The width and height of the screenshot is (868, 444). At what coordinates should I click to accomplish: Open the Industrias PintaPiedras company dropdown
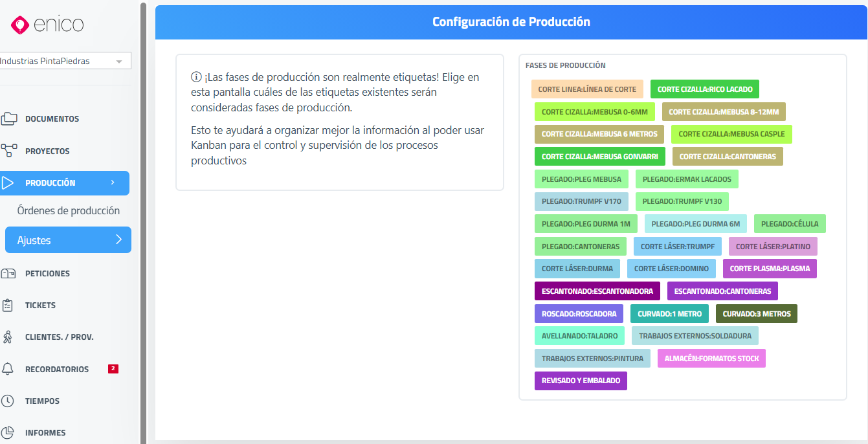point(63,61)
